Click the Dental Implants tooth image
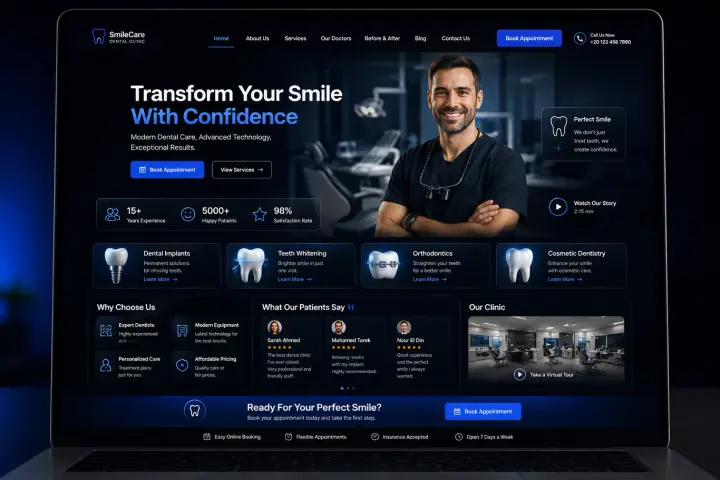 pyautogui.click(x=116, y=265)
